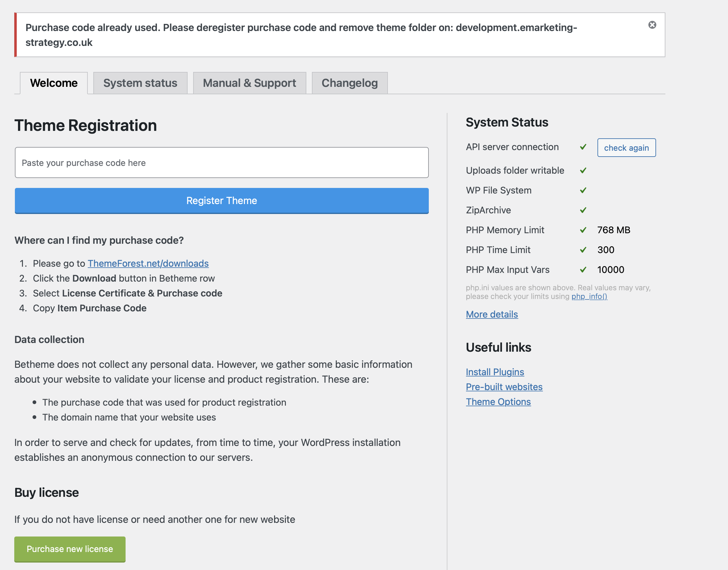Viewport: 728px width, 570px height.
Task: Click the 768 MB memory limit value
Action: point(614,230)
